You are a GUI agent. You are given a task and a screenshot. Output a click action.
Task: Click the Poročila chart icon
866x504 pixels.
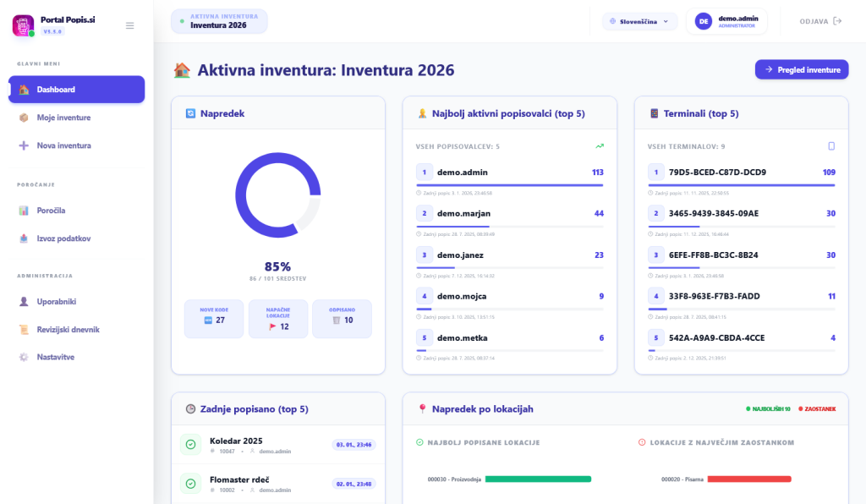(x=24, y=211)
